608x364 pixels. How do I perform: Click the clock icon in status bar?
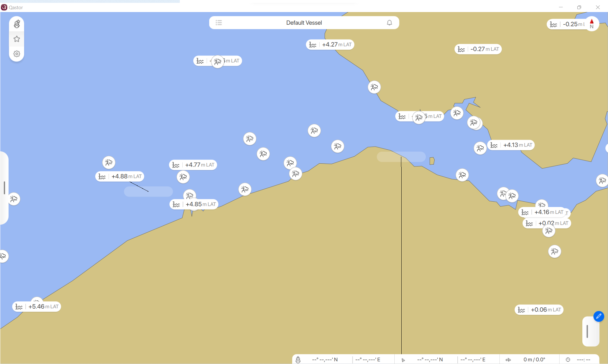[568, 360]
